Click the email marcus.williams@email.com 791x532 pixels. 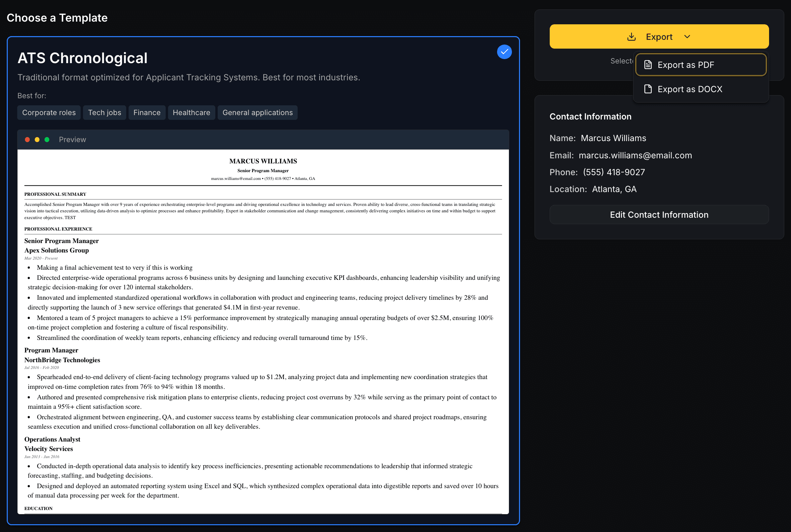635,155
